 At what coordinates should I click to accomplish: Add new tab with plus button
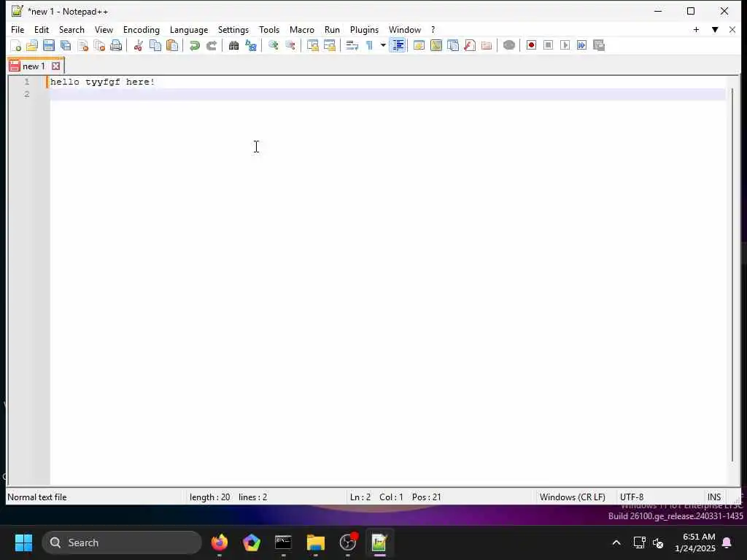[x=696, y=29]
